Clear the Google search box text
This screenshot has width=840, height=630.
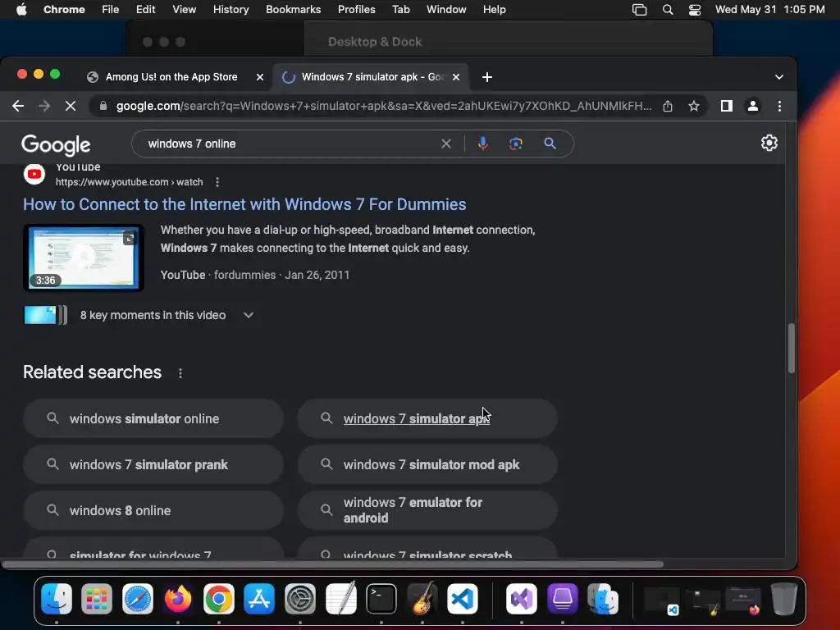pos(445,144)
